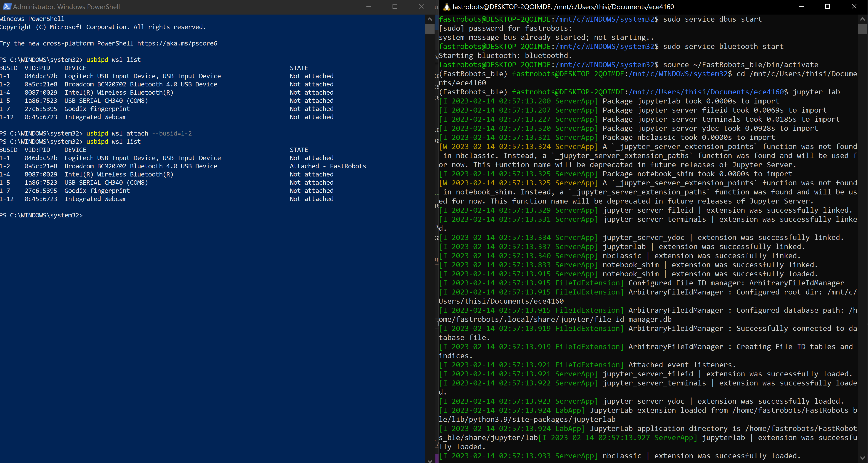
Task: Click 'Integrated Webcam' in the second list
Action: pos(95,199)
